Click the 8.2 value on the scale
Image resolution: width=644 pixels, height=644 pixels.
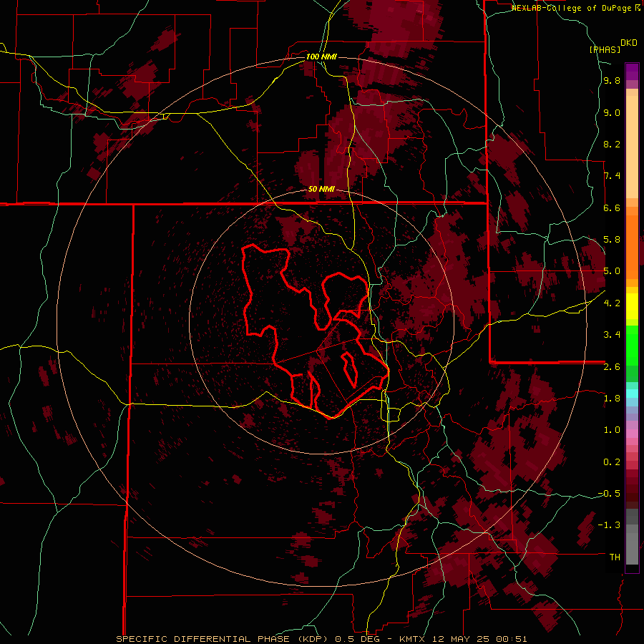pos(612,144)
